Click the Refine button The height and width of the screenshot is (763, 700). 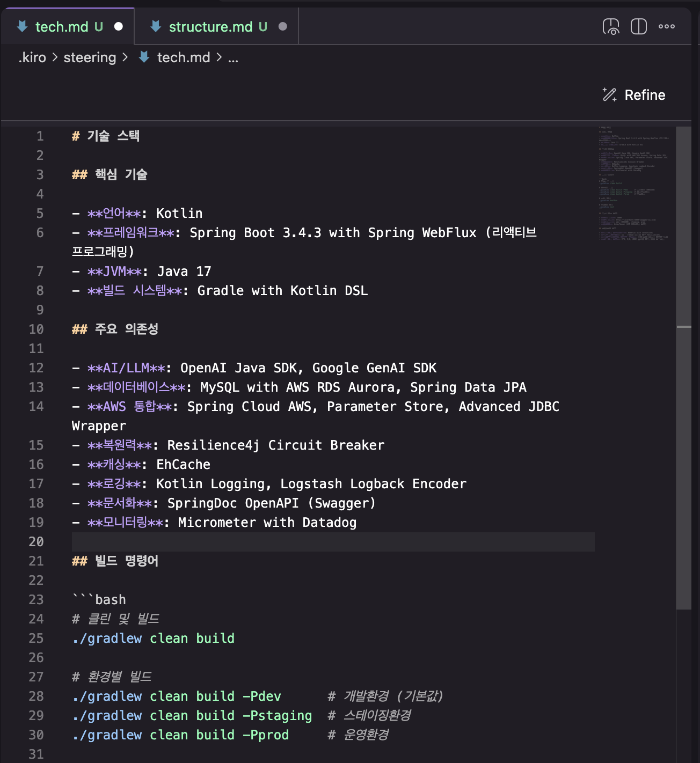click(634, 95)
